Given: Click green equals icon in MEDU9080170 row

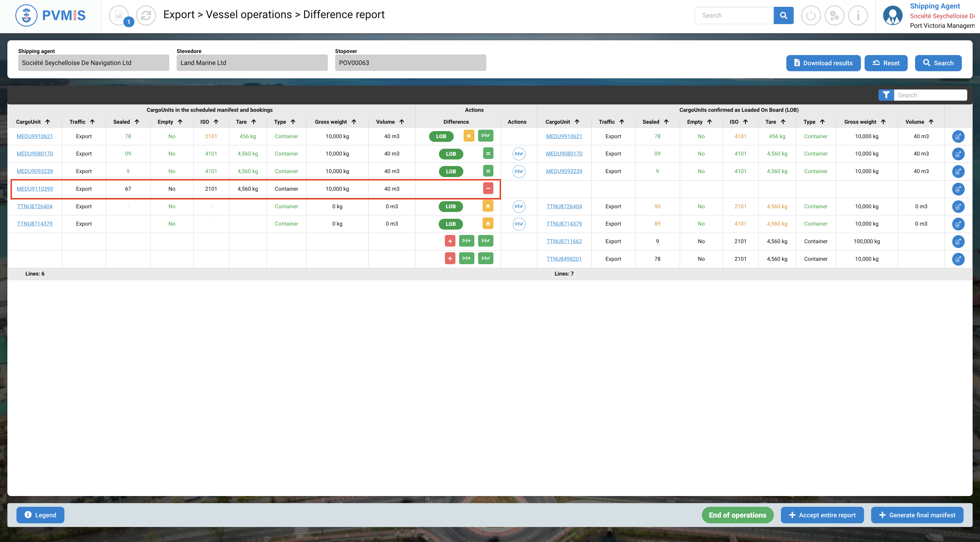Looking at the screenshot, I should (x=488, y=154).
